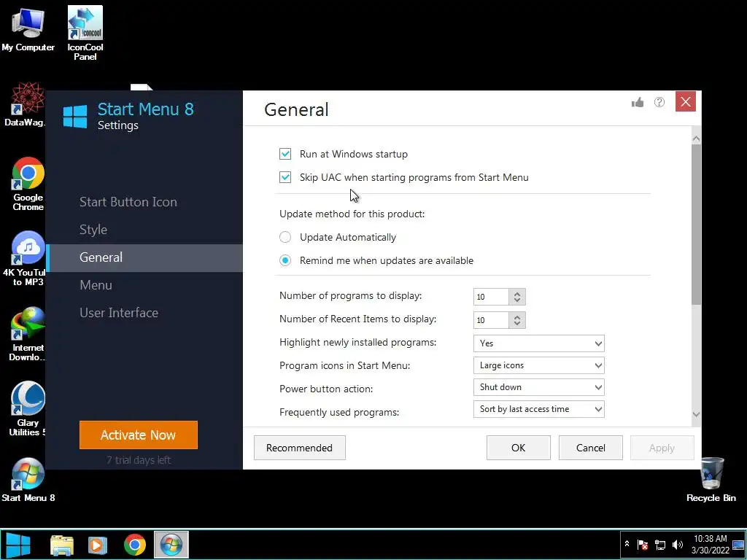Viewport: 747px width, 560px height.
Task: Increase Number of Recent Items to display
Action: click(x=517, y=316)
